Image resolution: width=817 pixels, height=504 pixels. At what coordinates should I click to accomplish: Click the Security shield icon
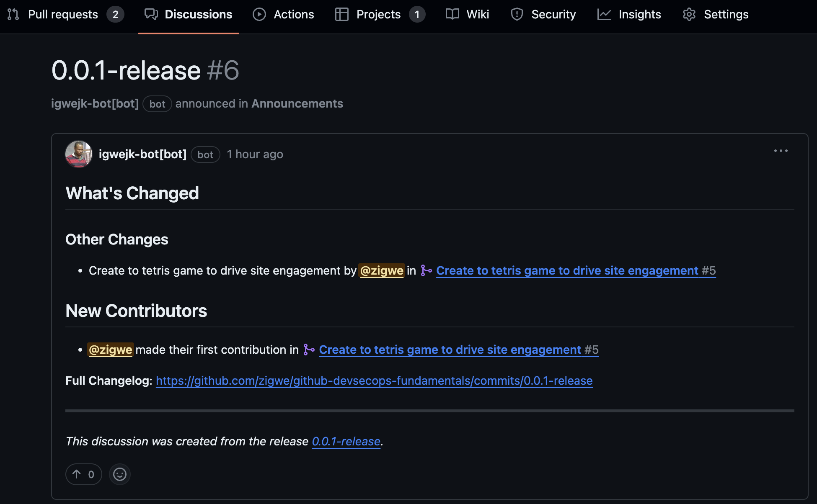click(x=517, y=14)
